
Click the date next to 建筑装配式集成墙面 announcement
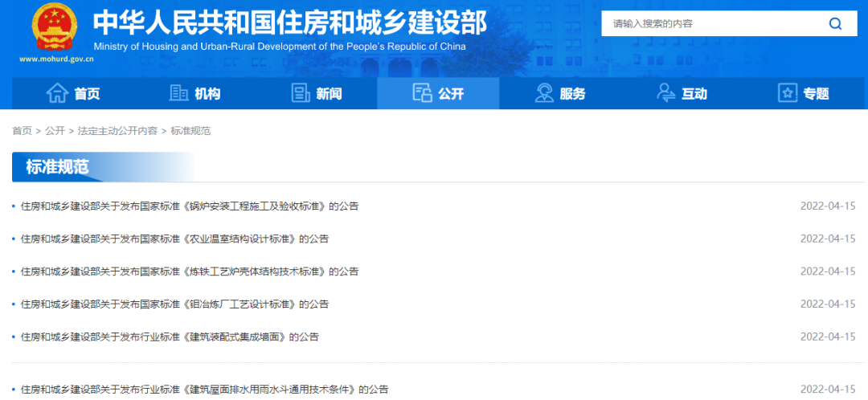coord(828,337)
